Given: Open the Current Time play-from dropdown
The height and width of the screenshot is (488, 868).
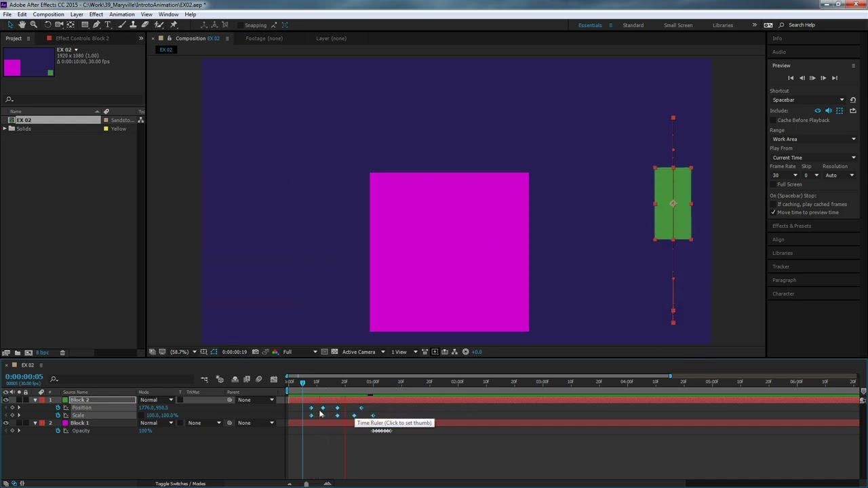Looking at the screenshot, I should [813, 157].
